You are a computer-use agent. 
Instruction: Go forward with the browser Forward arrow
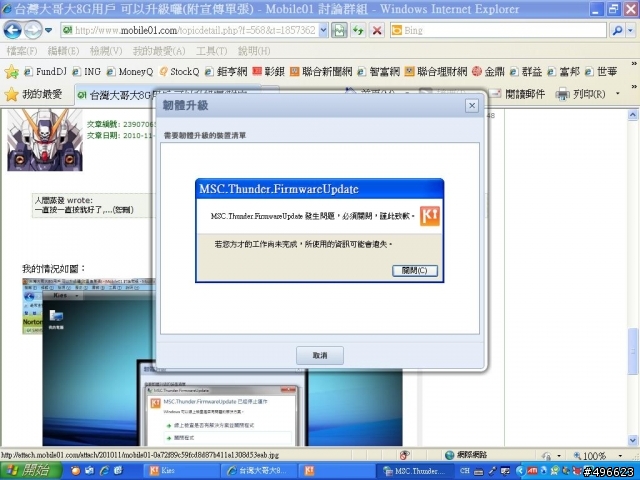pyautogui.click(x=32, y=30)
